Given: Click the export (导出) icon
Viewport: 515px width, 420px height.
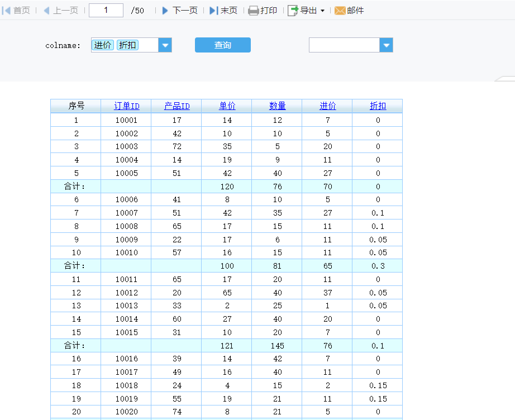Looking at the screenshot, I should (x=293, y=11).
